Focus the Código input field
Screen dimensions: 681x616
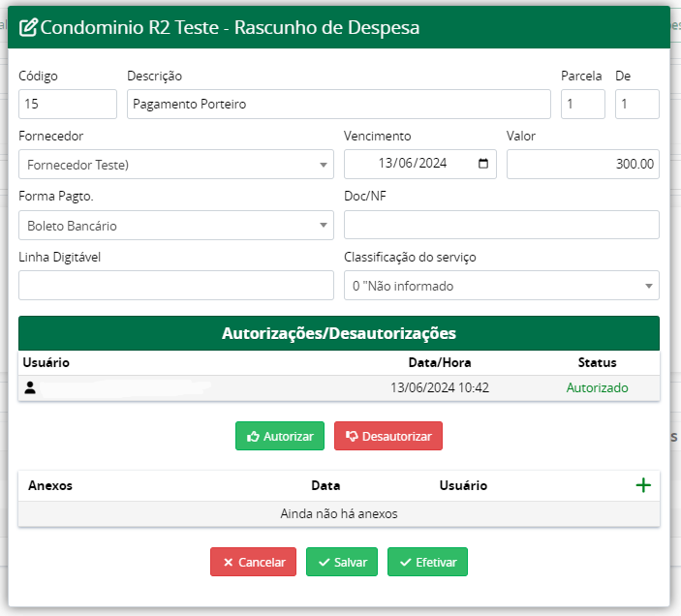[67, 104]
